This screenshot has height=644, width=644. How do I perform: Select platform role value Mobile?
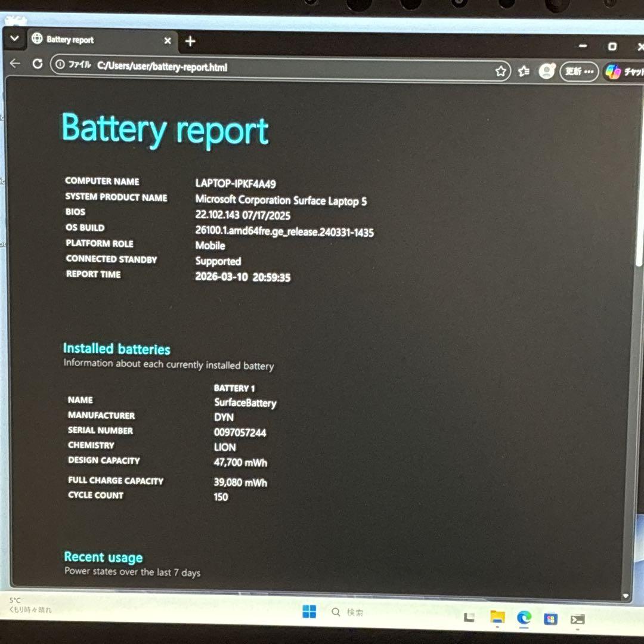[210, 246]
